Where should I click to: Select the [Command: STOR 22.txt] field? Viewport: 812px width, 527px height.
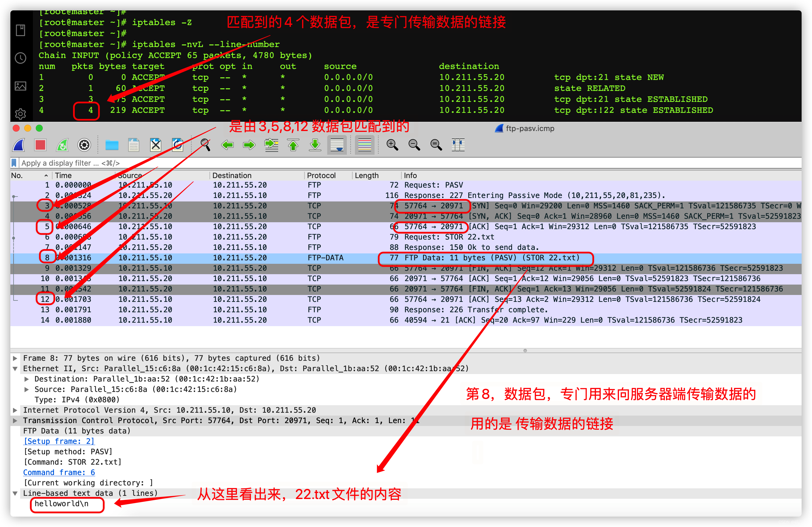[x=72, y=462]
